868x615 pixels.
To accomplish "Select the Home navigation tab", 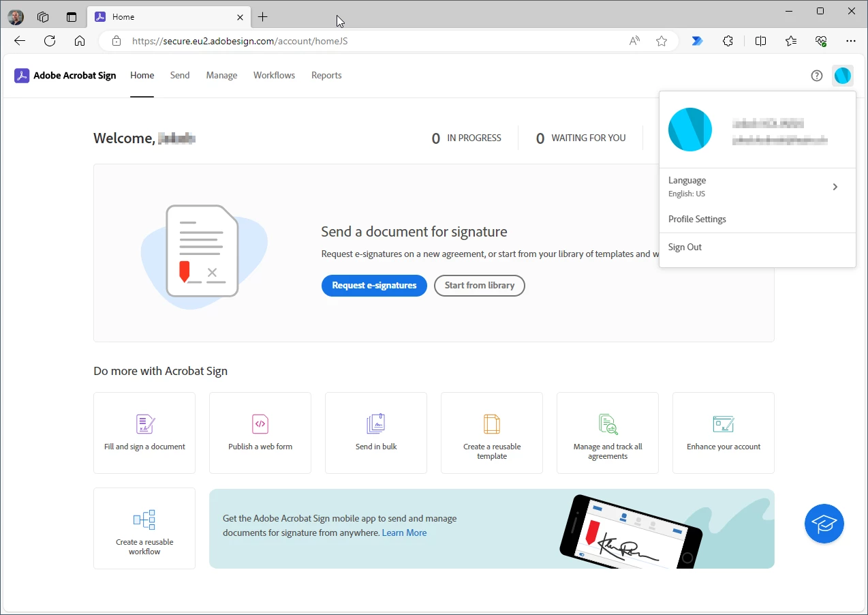I will point(142,76).
